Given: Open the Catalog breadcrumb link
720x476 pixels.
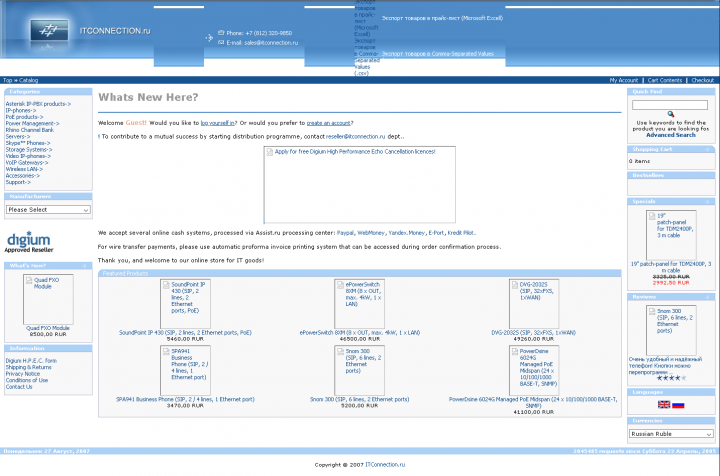Looking at the screenshot, I should 28,80.
